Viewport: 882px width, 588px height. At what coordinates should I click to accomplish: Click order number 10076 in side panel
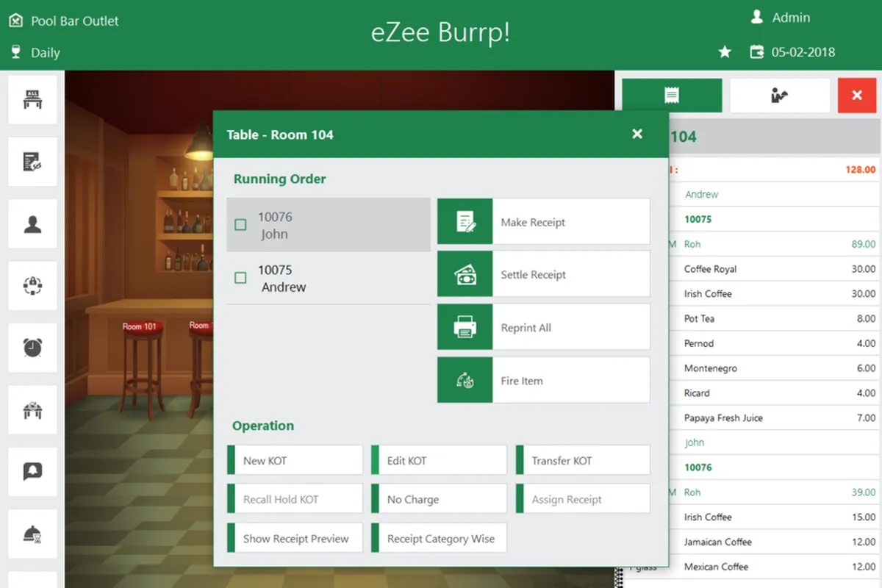(698, 467)
